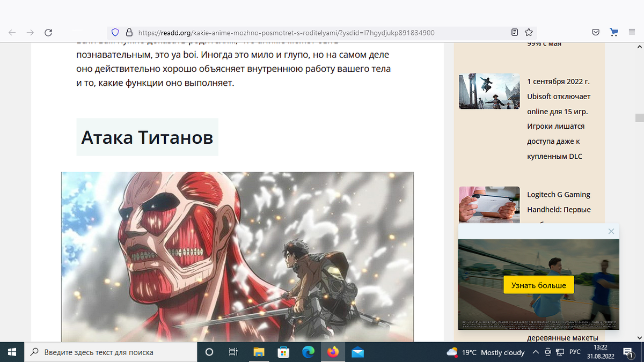Click the Attack on Titan image
Image resolution: width=644 pixels, height=362 pixels.
pyautogui.click(x=237, y=256)
